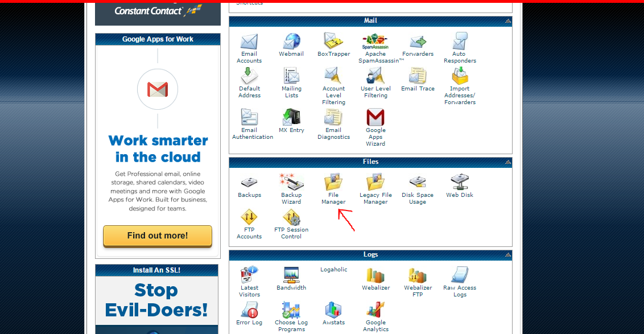The image size is (644, 334).
Task: Click the Work smarter in the cloud heading
Action: coord(158,149)
